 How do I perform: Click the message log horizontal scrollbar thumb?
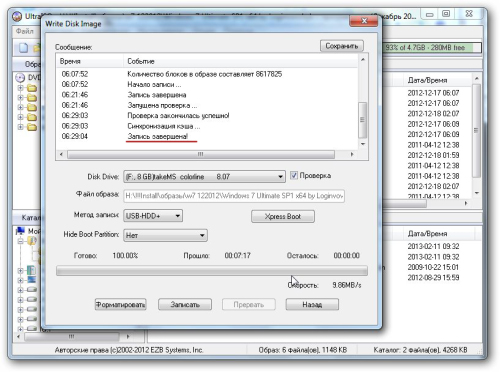[x=201, y=154]
